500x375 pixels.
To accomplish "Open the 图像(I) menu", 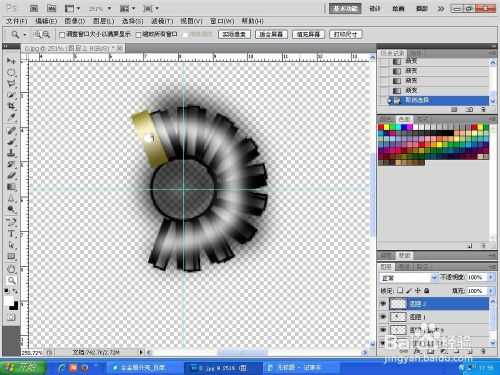I will point(75,21).
